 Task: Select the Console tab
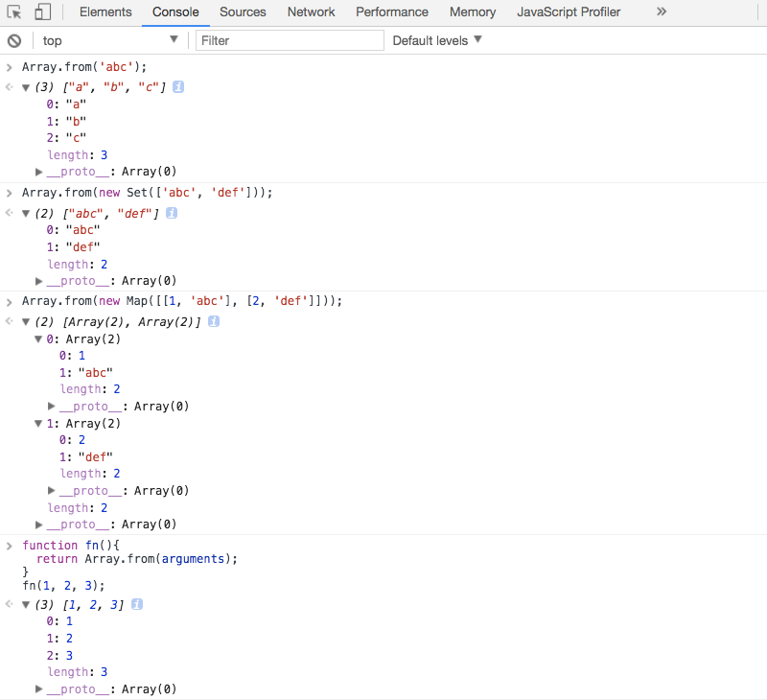[x=175, y=12]
